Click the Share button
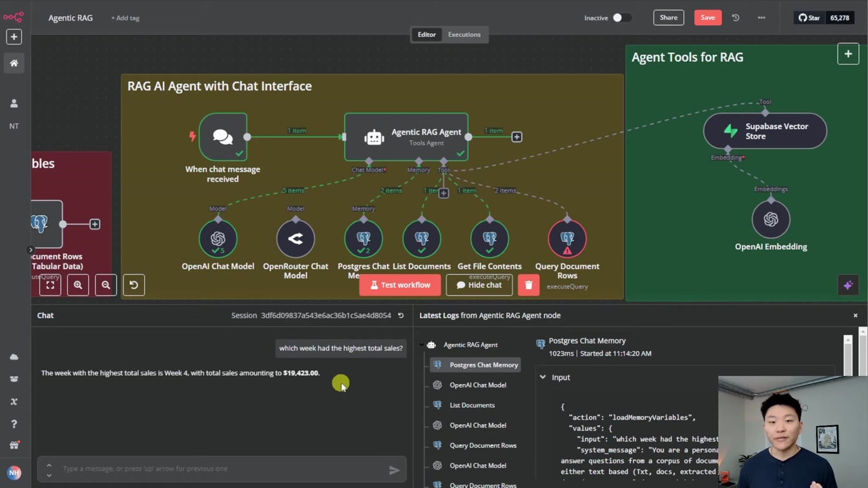 pos(668,18)
